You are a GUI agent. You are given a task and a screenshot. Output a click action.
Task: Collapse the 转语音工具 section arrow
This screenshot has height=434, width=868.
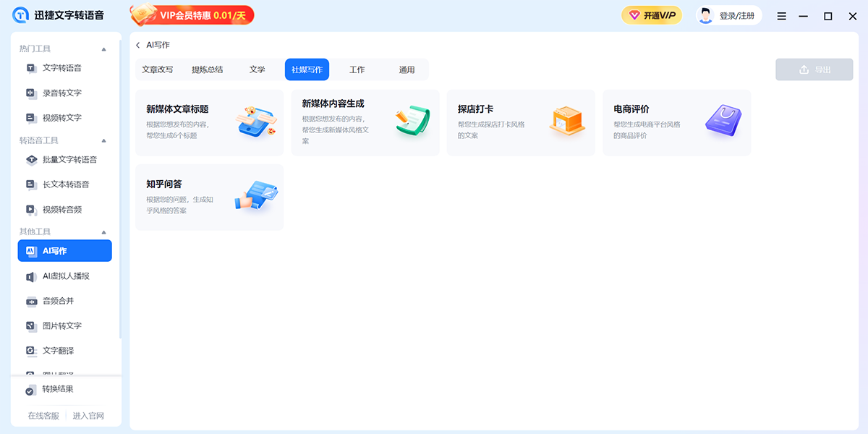click(x=103, y=140)
